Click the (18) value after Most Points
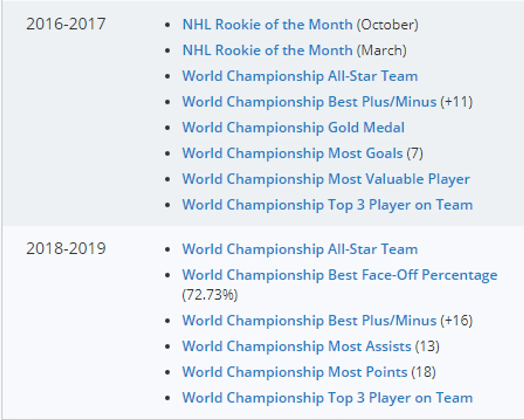 (x=424, y=372)
